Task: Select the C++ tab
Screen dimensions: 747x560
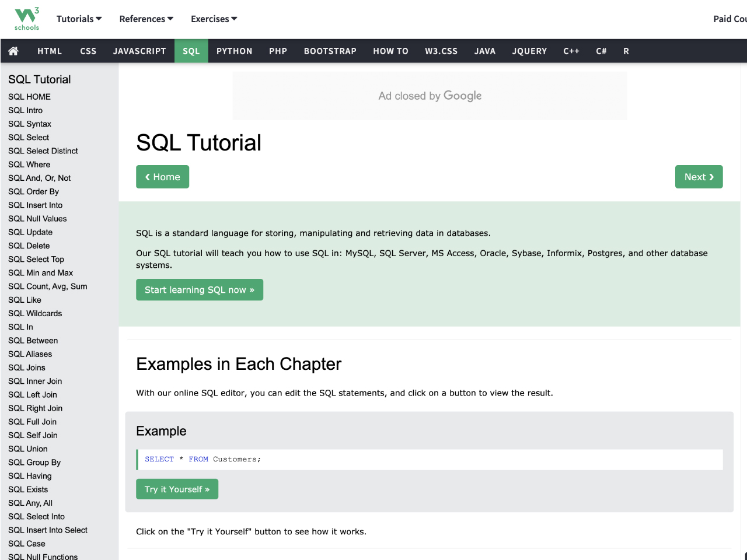Action: (x=571, y=51)
